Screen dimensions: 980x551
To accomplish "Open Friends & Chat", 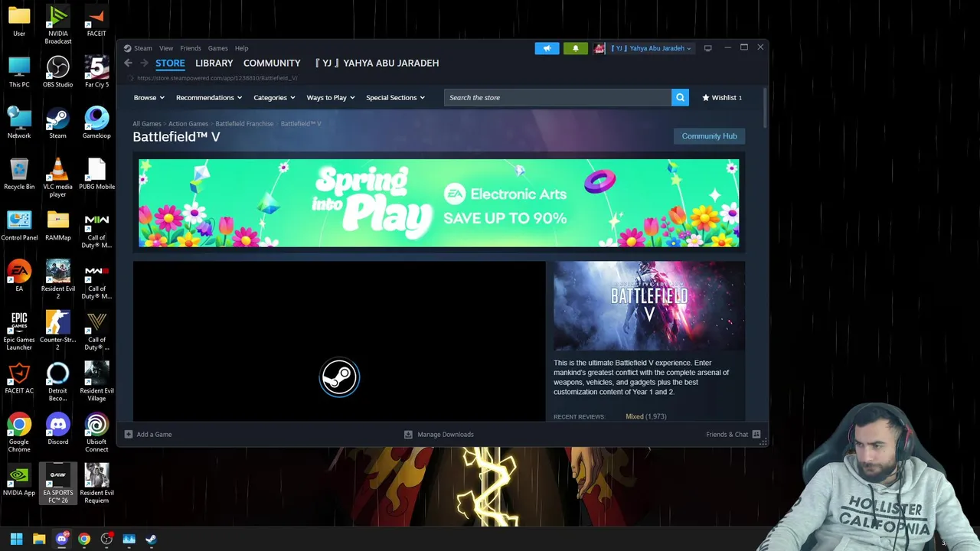I will pyautogui.click(x=733, y=434).
